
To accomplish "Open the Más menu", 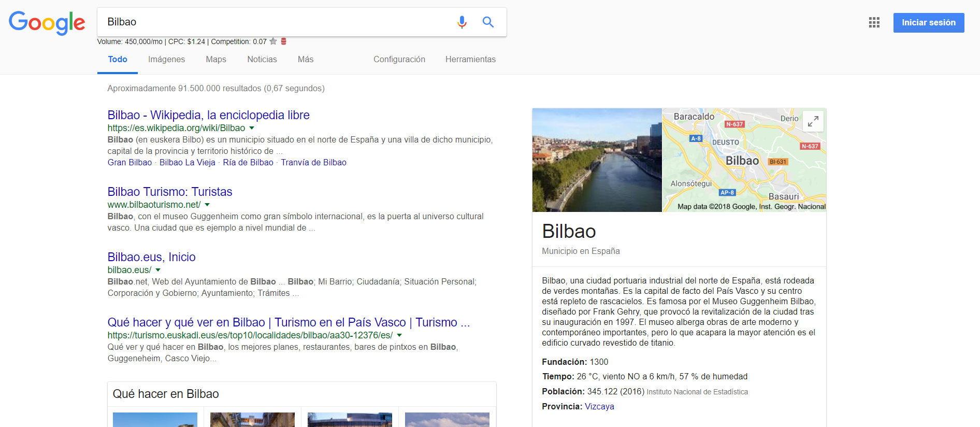I will click(x=305, y=60).
